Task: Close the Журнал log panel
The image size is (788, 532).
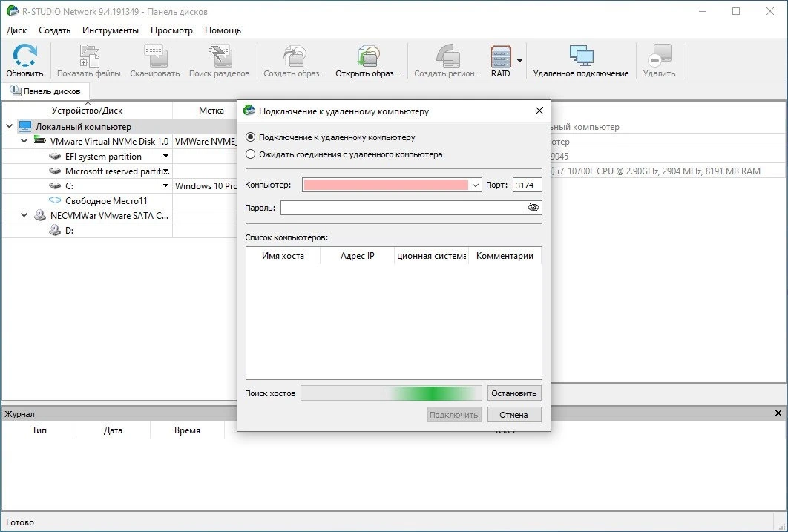Action: coord(778,413)
